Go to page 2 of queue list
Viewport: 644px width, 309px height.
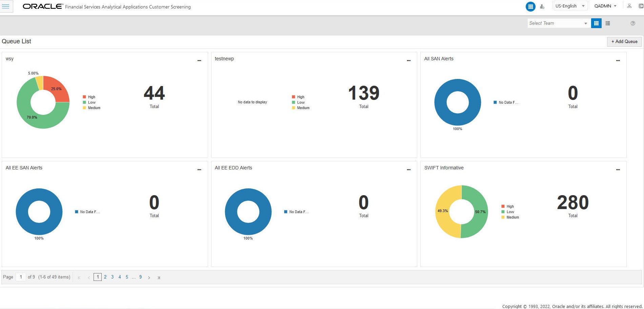click(x=105, y=277)
